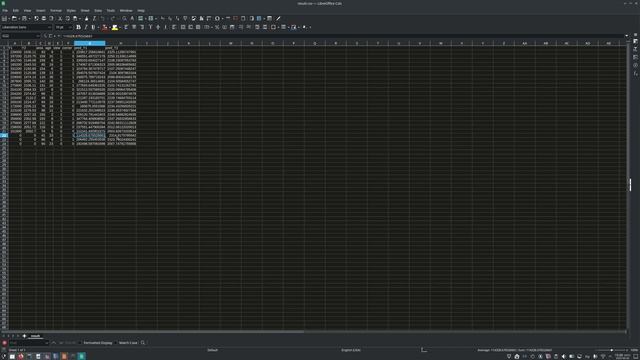Open Find and Replace from the standard toolbar
Screen dimensions: 640x360
coord(124,18)
